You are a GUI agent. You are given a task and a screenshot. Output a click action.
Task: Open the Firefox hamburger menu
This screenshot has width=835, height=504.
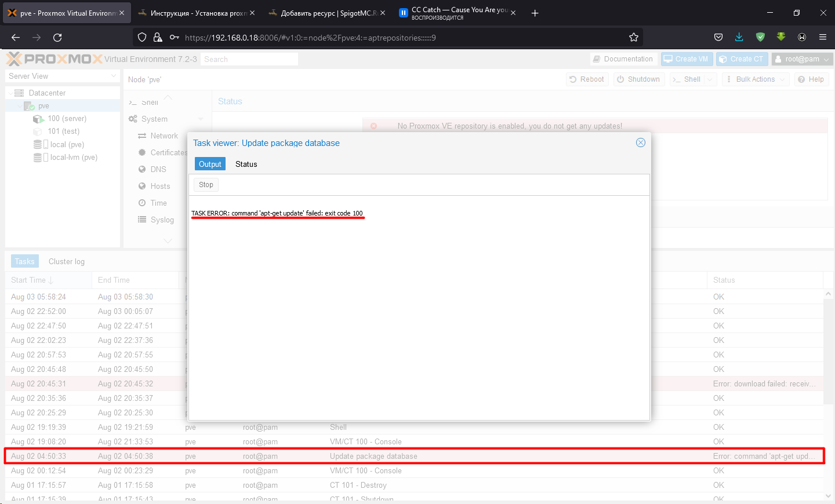pyautogui.click(x=823, y=37)
